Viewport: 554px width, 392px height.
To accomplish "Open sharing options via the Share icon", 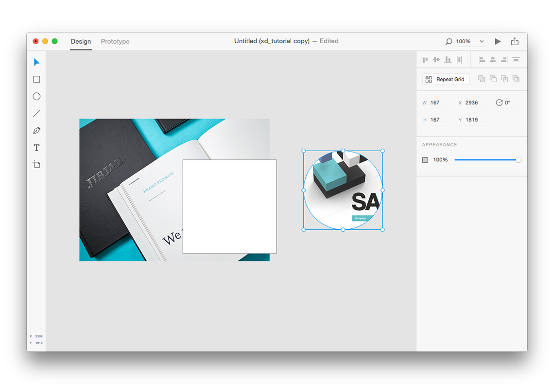I will (515, 41).
